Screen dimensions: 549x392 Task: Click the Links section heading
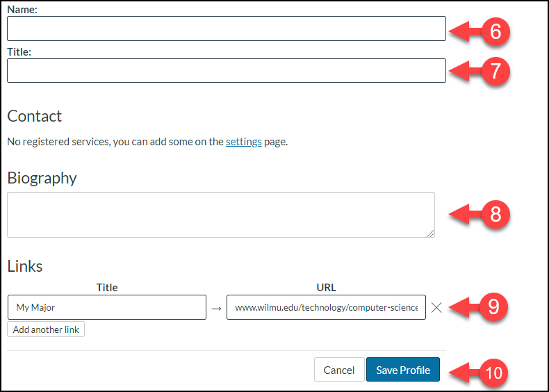(25, 266)
